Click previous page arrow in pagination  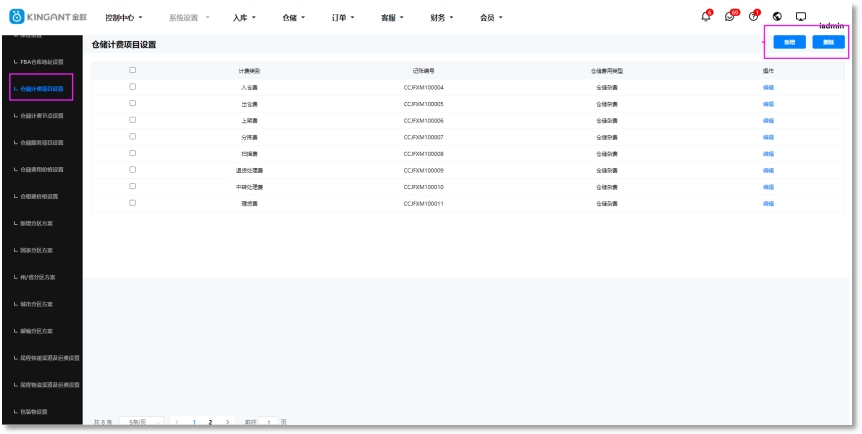pyautogui.click(x=177, y=423)
